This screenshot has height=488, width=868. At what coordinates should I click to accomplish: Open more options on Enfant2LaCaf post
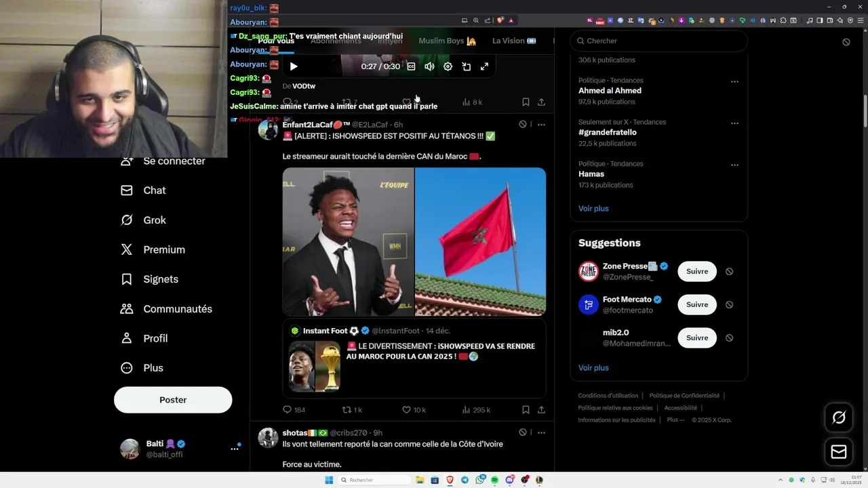pos(541,125)
